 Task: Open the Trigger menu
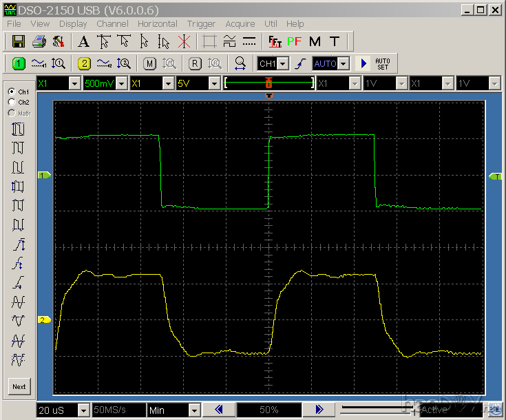coord(201,23)
